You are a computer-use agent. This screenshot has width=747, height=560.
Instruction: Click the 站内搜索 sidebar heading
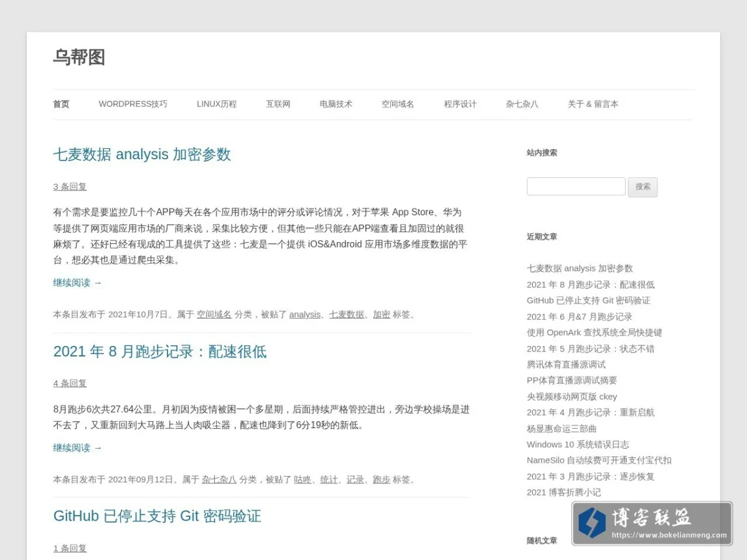[x=542, y=152]
